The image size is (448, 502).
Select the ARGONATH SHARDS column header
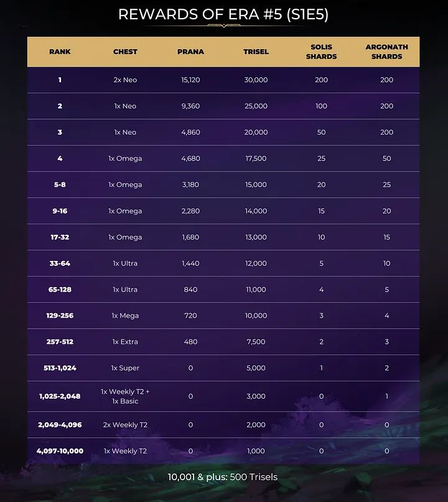coord(386,52)
